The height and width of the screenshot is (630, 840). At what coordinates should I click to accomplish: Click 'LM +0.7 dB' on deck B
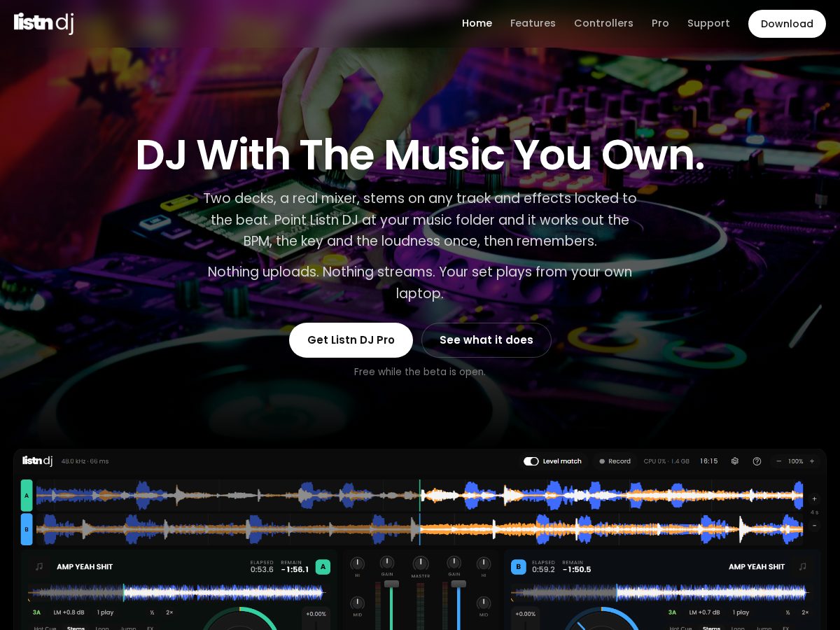pyautogui.click(x=705, y=612)
